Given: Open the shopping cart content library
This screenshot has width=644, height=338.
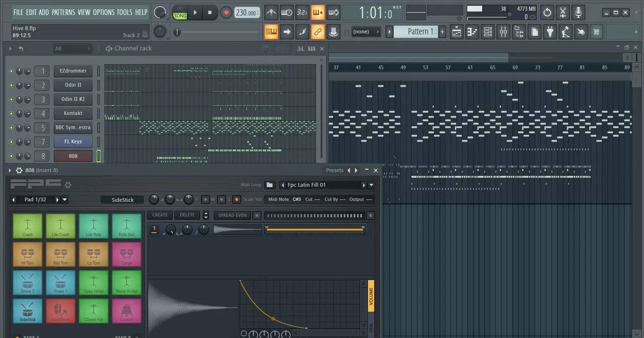Looking at the screenshot, I should [x=596, y=32].
